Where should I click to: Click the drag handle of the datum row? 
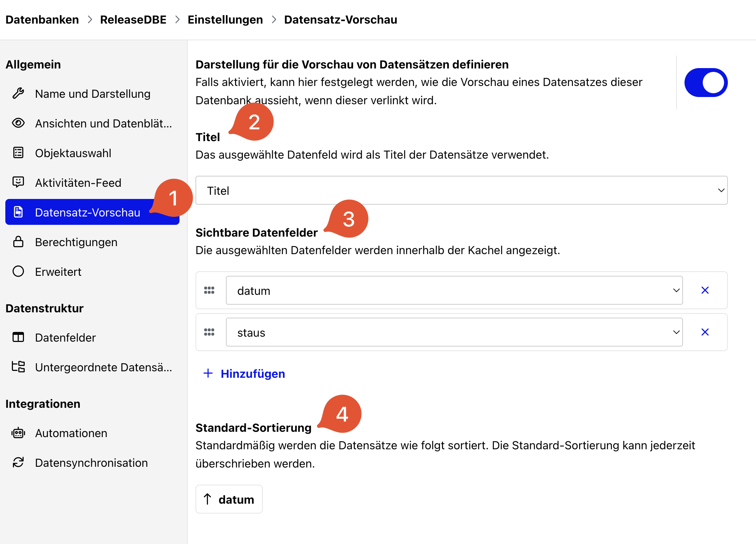click(209, 290)
